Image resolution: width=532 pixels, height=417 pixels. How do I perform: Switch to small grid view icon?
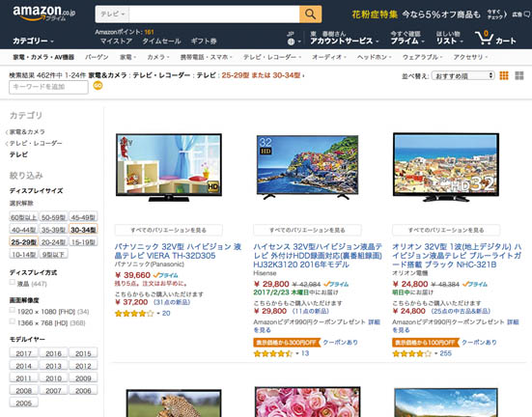(x=504, y=75)
